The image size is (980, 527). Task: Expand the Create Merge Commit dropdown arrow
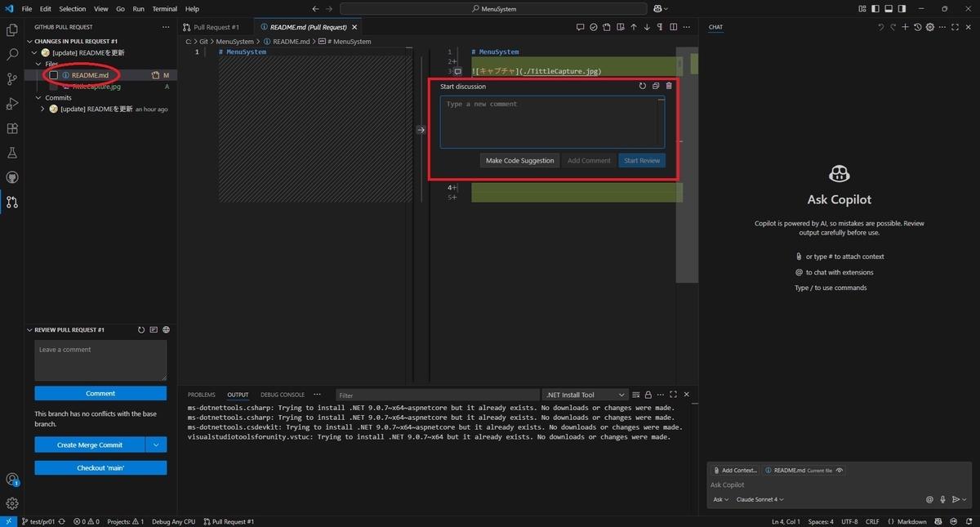click(156, 444)
